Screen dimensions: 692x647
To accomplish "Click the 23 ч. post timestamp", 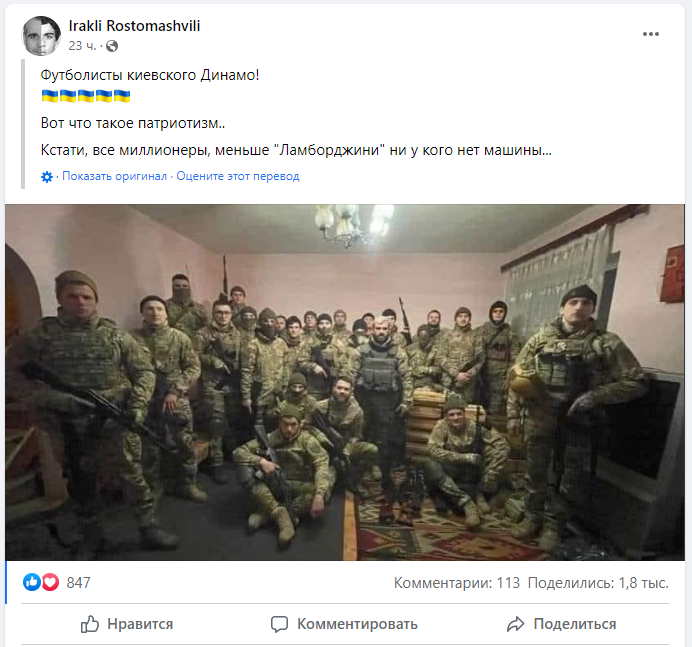I will [82, 46].
